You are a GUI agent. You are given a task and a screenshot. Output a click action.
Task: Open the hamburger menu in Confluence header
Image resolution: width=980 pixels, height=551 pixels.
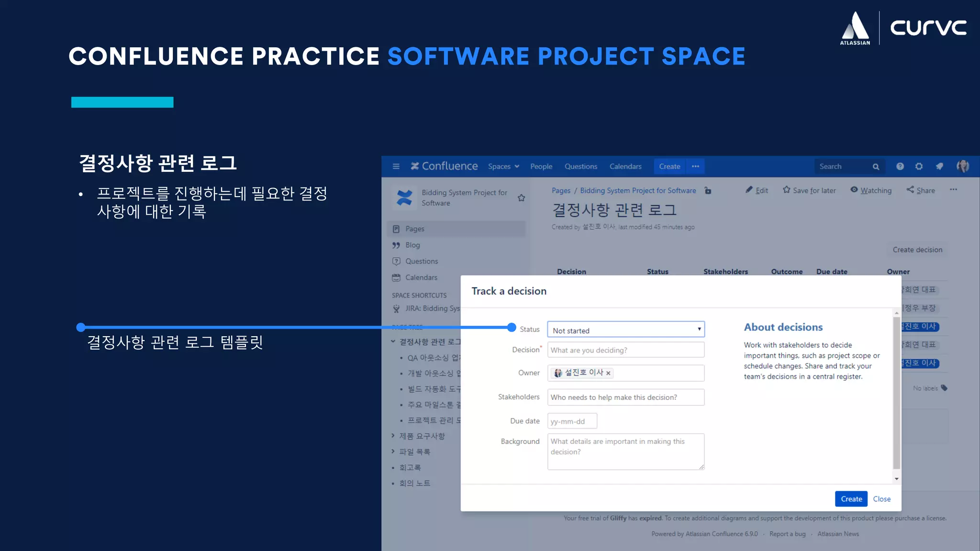[396, 166]
